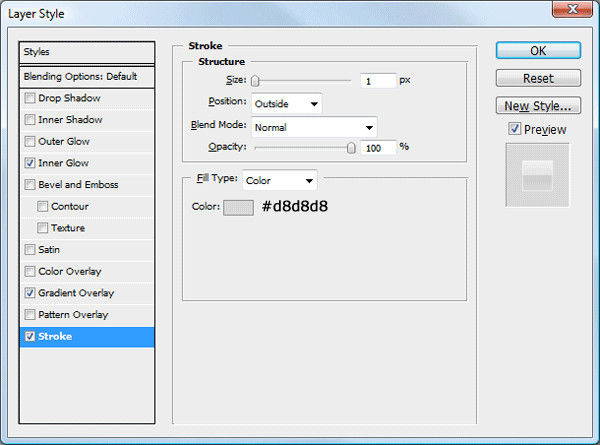Click the New Style... button
The width and height of the screenshot is (600, 445).
538,106
